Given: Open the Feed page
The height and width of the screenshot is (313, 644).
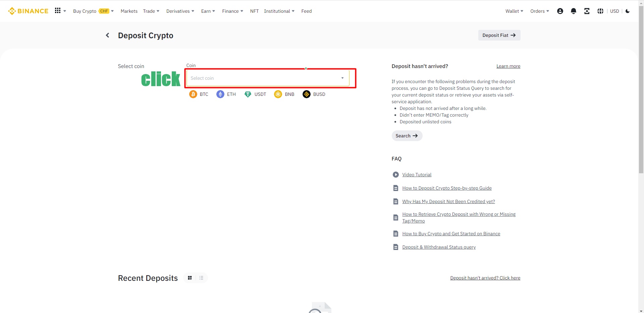Looking at the screenshot, I should [307, 11].
